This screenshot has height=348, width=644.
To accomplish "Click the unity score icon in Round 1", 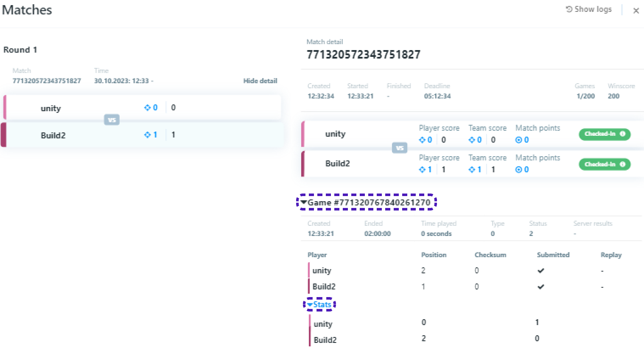I will 148,108.
